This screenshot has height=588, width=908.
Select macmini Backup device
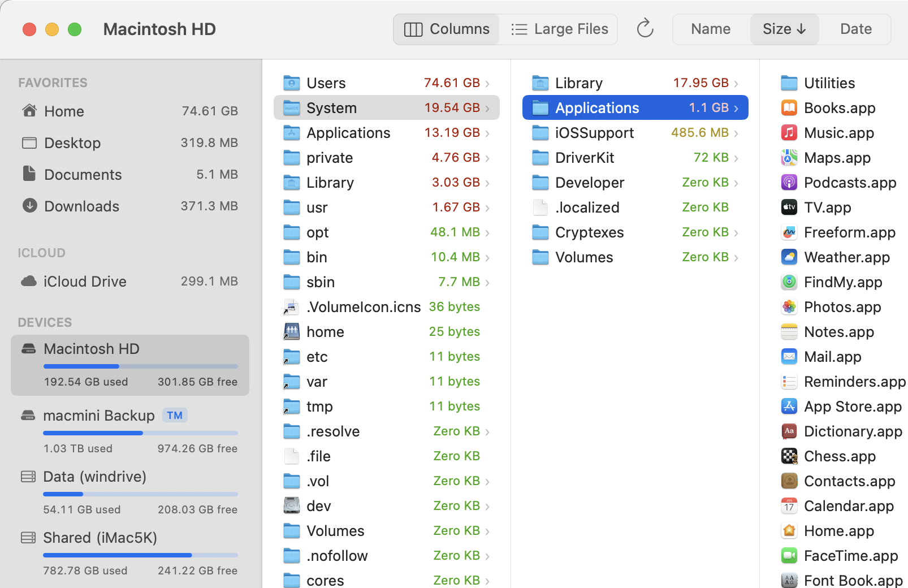(130, 431)
